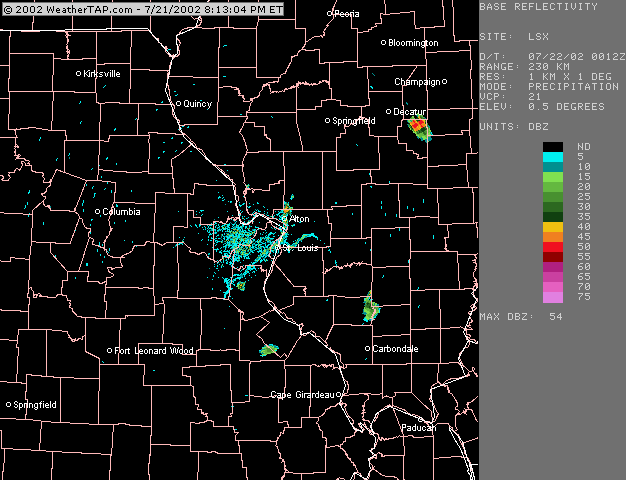Select the Carbondale city marker
The image size is (626, 480).
pyautogui.click(x=367, y=348)
